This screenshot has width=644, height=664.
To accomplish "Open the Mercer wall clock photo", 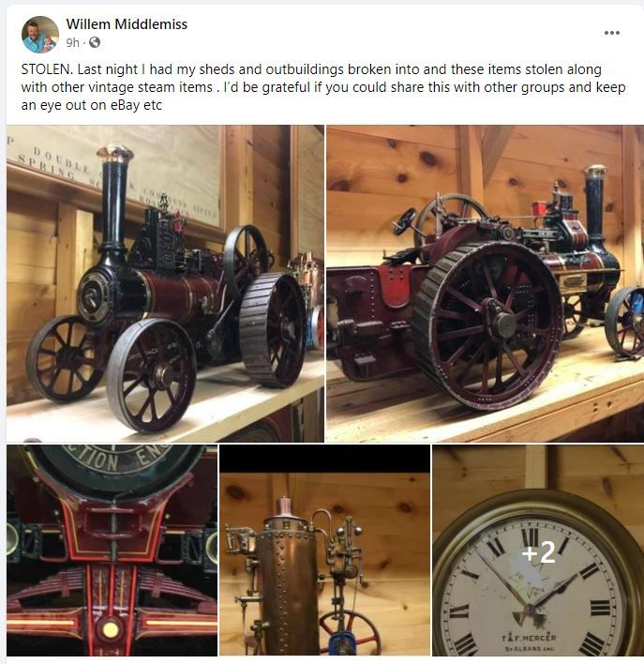I will pos(538,551).
